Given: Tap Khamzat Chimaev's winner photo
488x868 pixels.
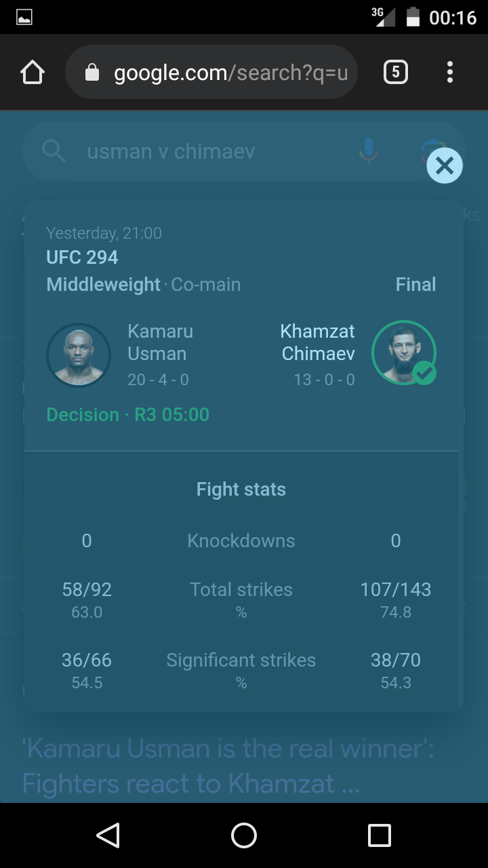Looking at the screenshot, I should [401, 351].
